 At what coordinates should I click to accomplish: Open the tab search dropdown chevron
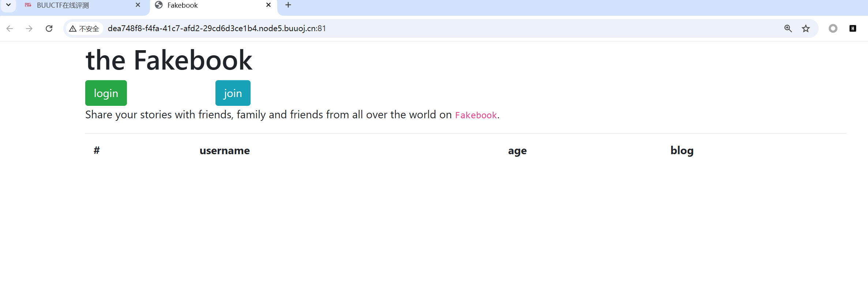point(8,5)
